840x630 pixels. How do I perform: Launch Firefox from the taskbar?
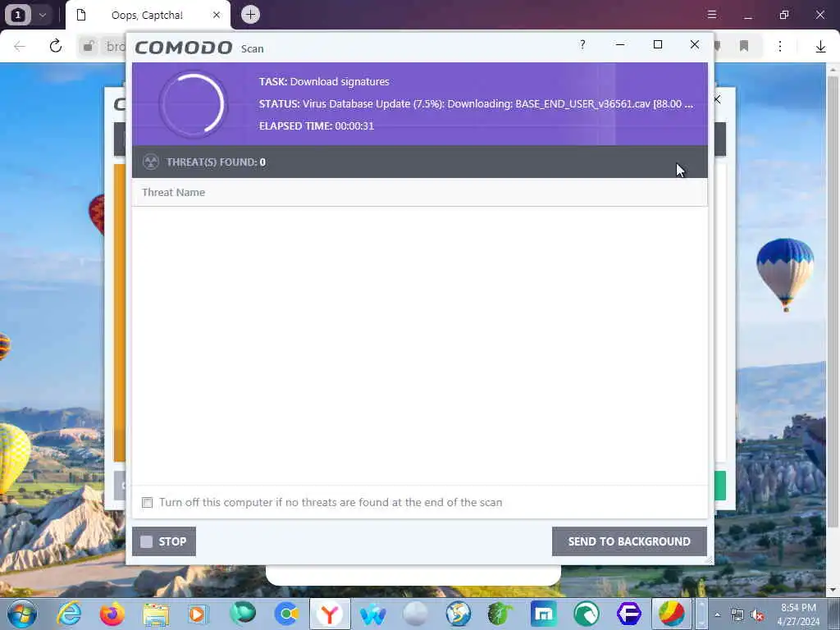click(x=112, y=614)
